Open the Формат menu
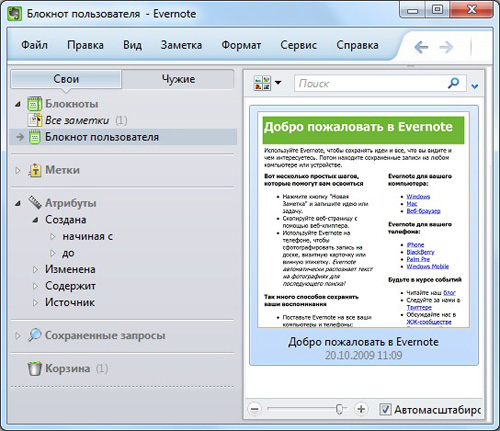500x431 pixels. (241, 45)
